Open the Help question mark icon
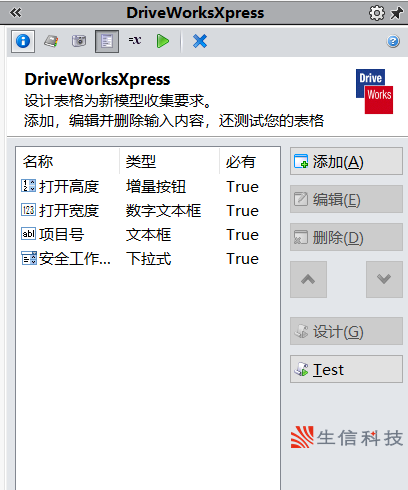The width and height of the screenshot is (408, 490). [x=393, y=41]
